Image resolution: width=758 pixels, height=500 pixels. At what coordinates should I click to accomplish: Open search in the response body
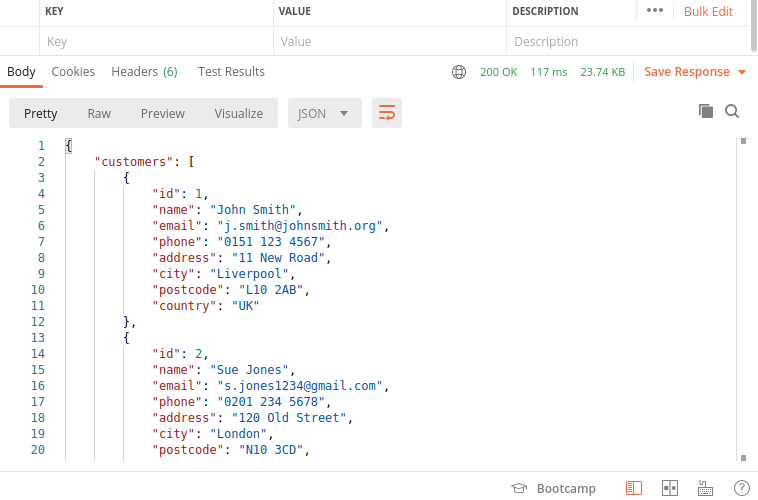[x=732, y=111]
